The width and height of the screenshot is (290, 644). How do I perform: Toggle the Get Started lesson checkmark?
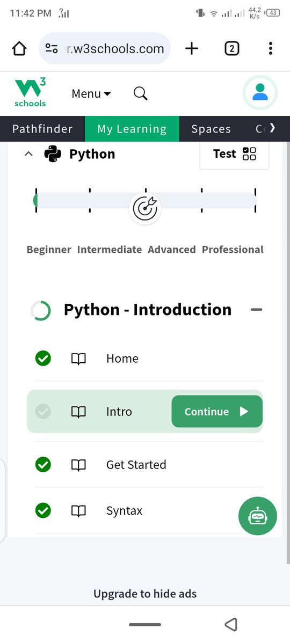[43, 465]
